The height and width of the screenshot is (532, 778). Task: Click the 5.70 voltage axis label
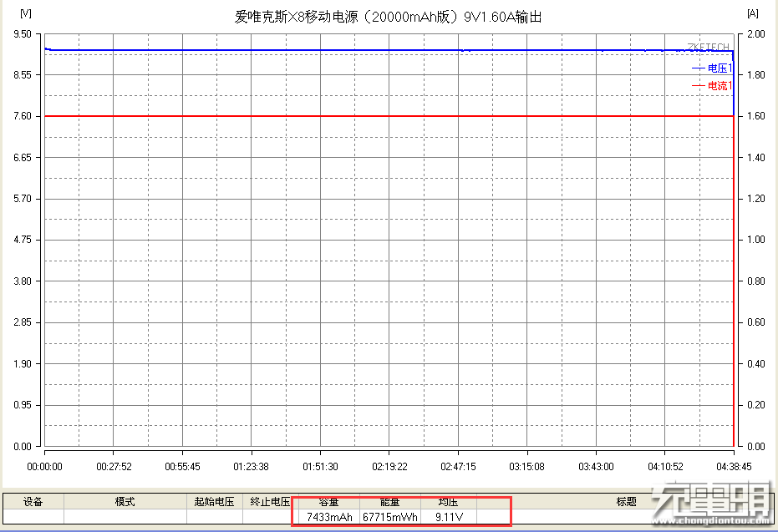click(23, 199)
